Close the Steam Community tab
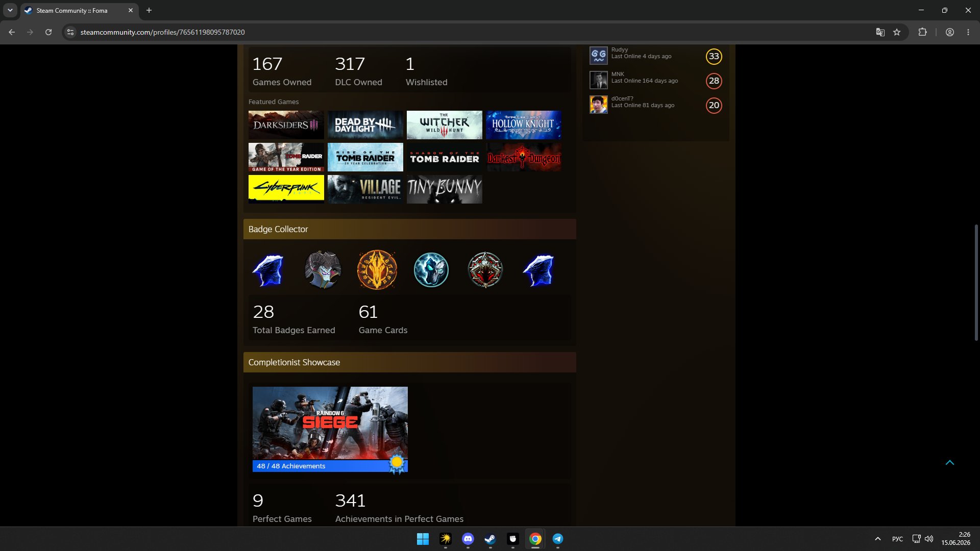Viewport: 980px width, 551px height. [x=130, y=10]
